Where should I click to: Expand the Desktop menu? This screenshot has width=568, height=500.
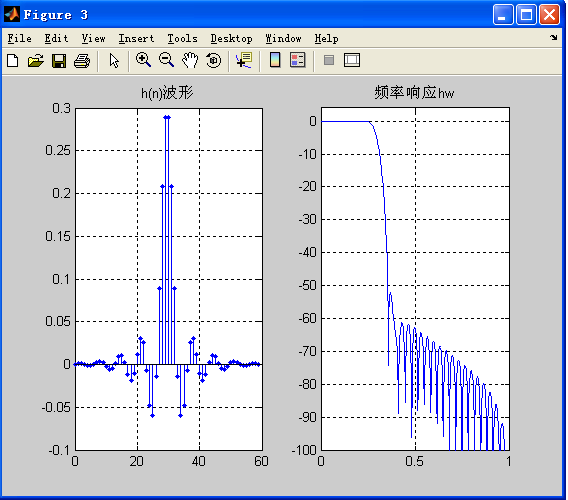tap(231, 38)
